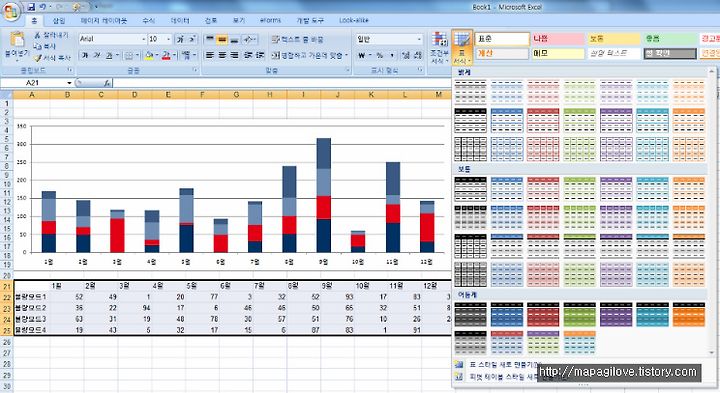The image size is (720, 393).
Task: Launch 글꼴 font dialog expander
Action: (195, 70)
